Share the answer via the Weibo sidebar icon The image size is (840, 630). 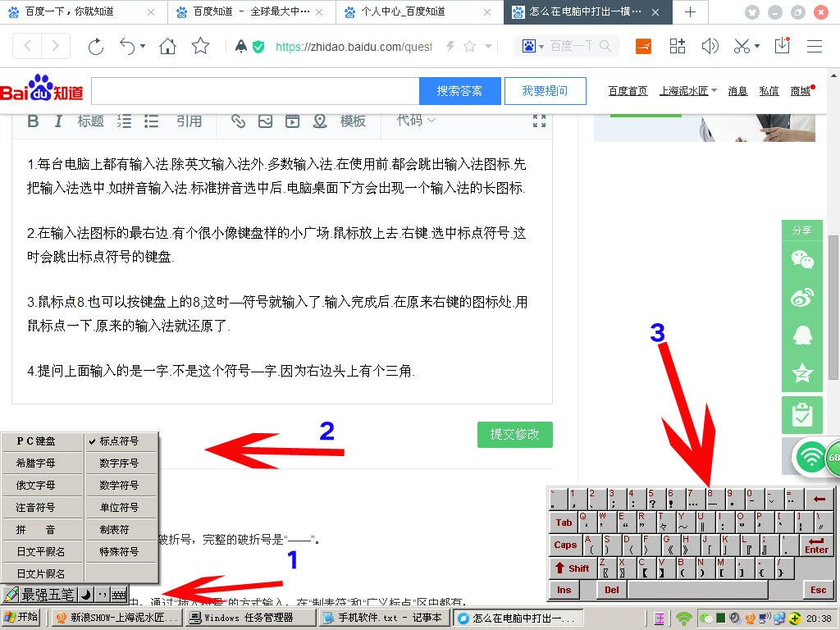tap(801, 295)
